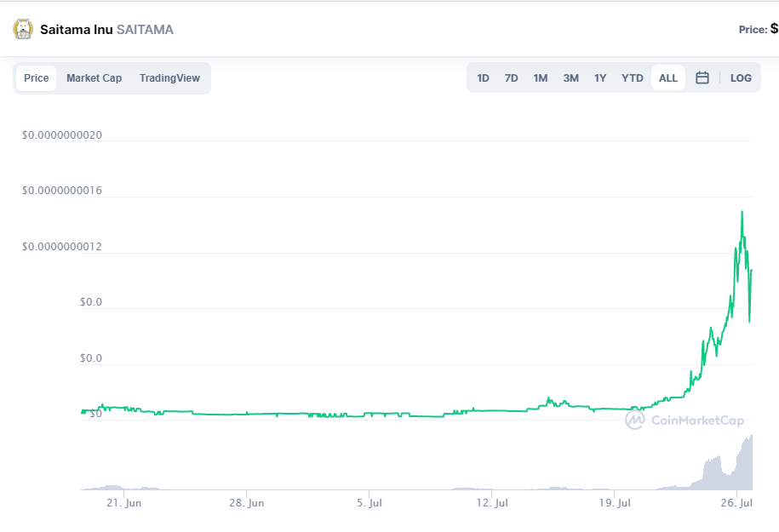This screenshot has width=779, height=532.
Task: Click the 12. Jul date label
Action: [492, 503]
